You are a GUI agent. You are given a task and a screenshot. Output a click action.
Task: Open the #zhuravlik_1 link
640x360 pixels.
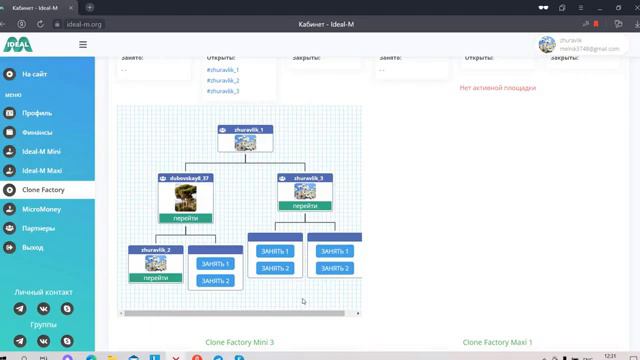coord(223,70)
